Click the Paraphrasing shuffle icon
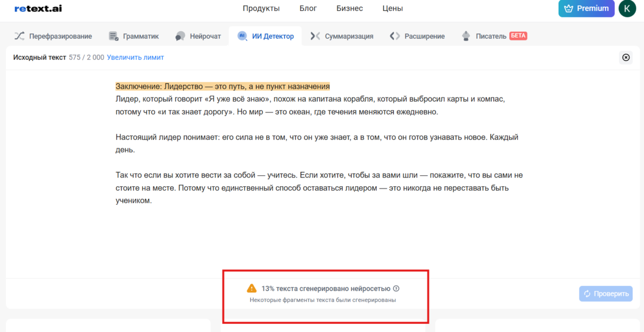The image size is (644, 332). pos(19,36)
